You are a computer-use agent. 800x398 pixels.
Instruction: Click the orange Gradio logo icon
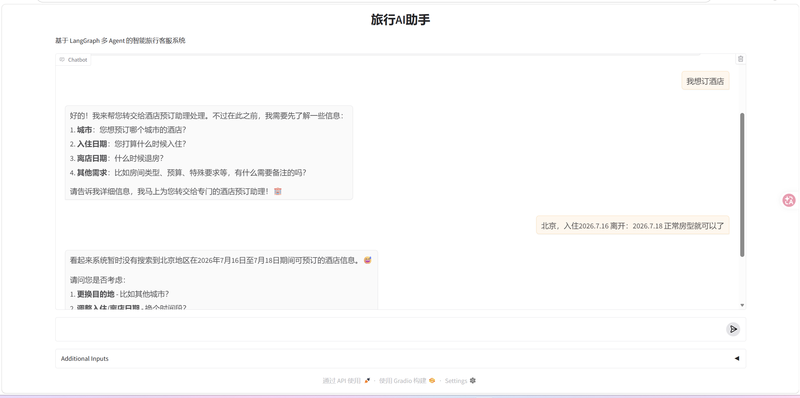click(432, 381)
